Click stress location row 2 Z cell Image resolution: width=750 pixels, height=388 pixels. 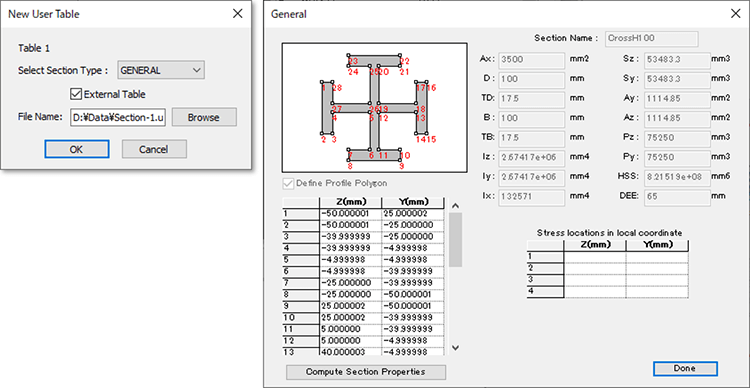coord(595,268)
